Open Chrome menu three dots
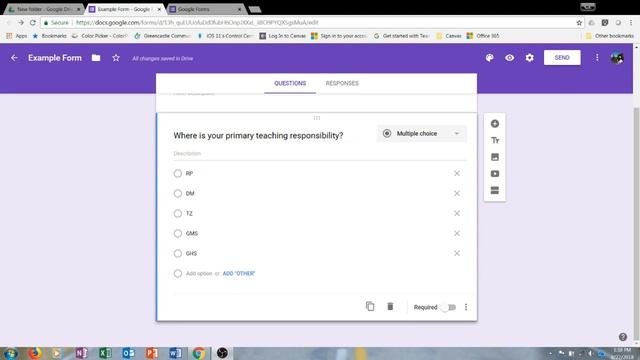 pyautogui.click(x=631, y=23)
